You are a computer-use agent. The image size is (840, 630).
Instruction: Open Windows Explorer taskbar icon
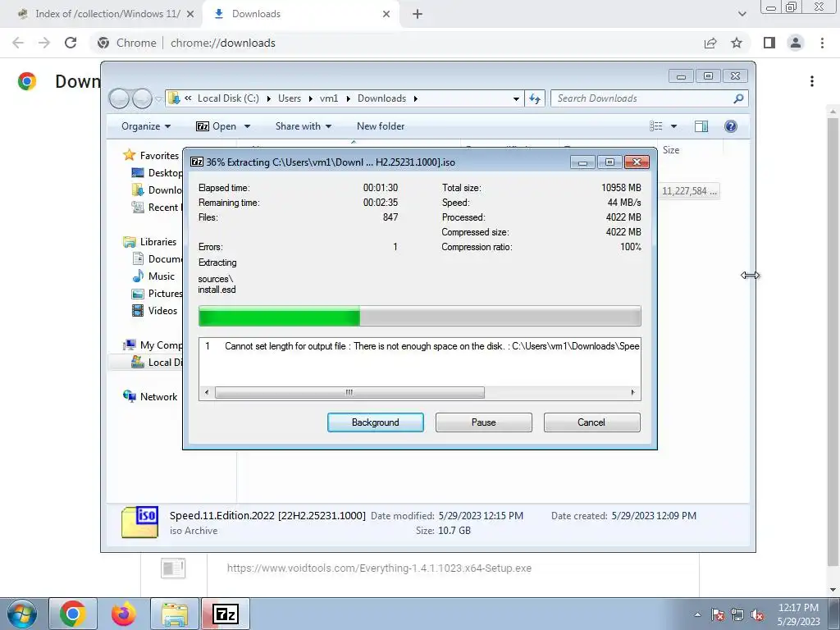pyautogui.click(x=175, y=614)
